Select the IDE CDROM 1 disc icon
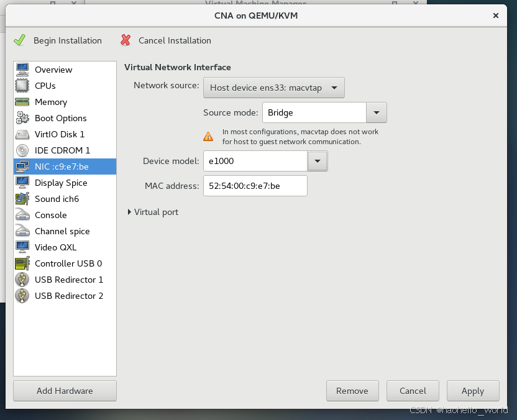517x420 pixels. click(x=22, y=150)
